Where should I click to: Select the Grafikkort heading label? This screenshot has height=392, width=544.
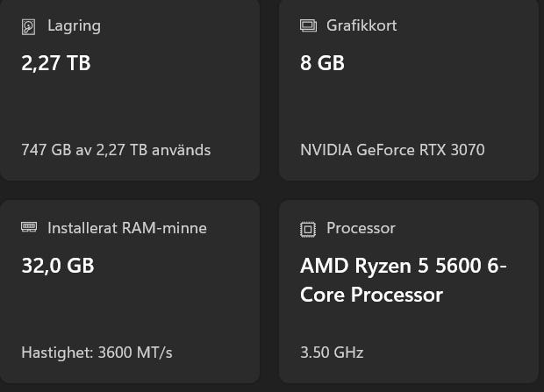coord(361,26)
